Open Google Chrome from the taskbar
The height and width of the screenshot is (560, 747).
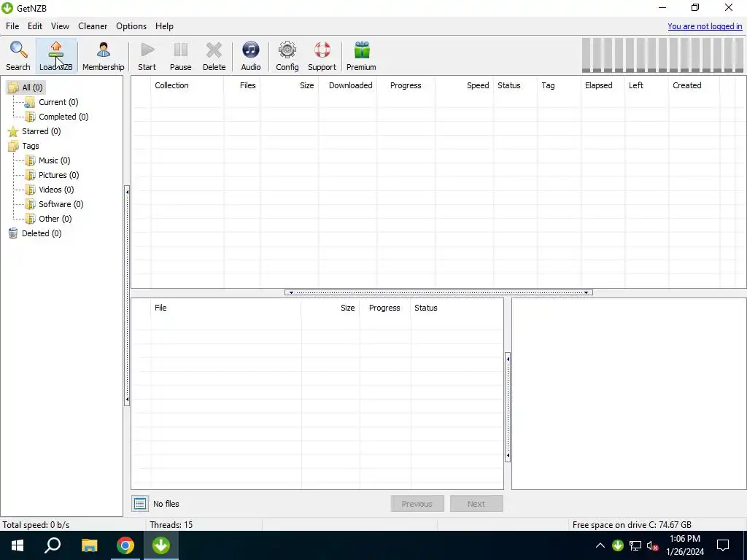125,545
